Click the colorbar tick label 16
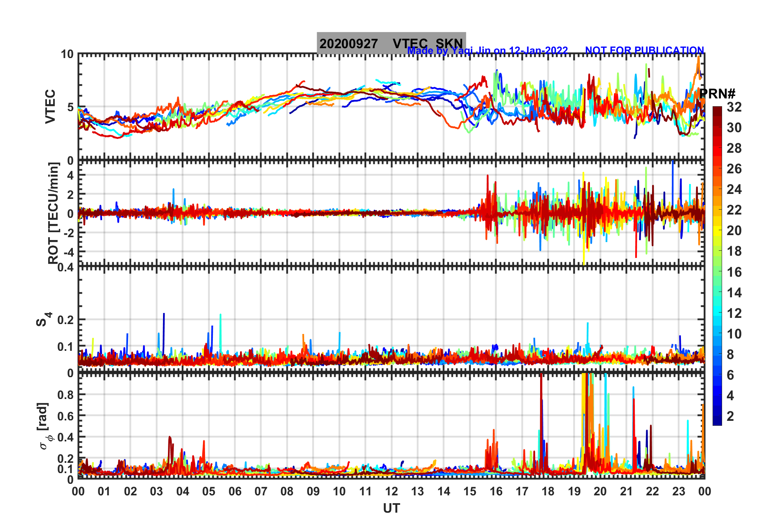This screenshot has height=532, width=783. point(734,272)
